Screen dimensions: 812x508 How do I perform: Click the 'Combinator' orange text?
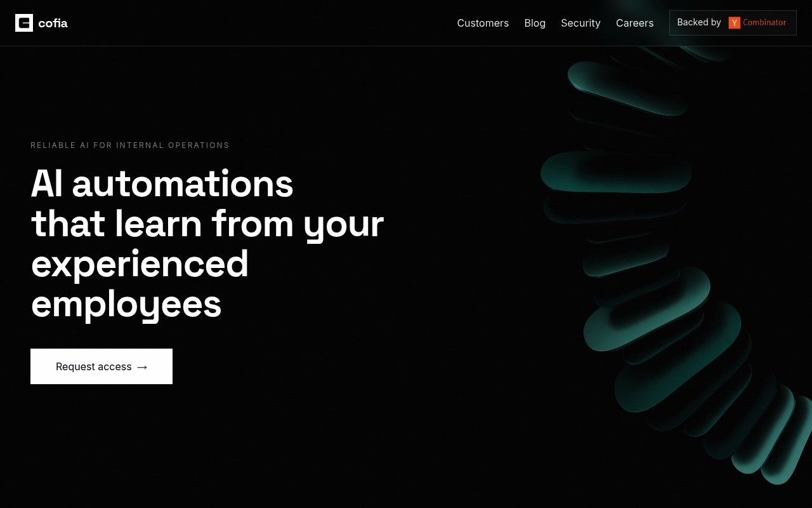pos(764,22)
